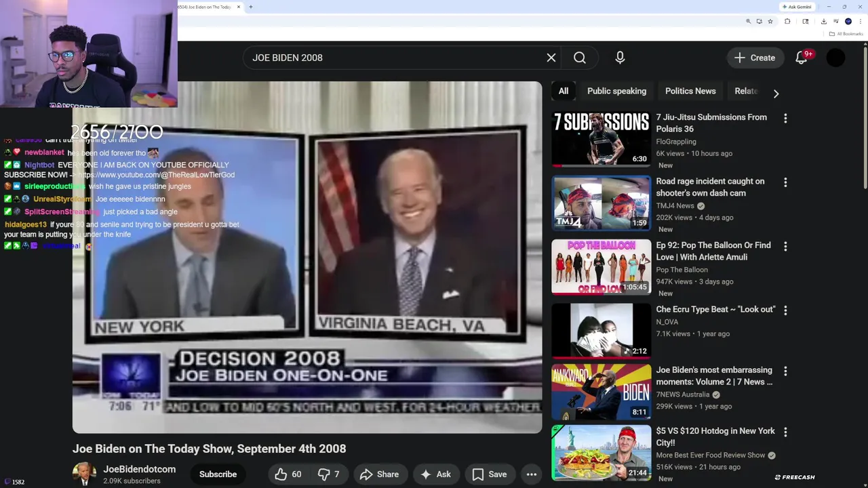Open options for Joe Biden's most embarrassing moments
The height and width of the screenshot is (488, 868).
point(785,371)
